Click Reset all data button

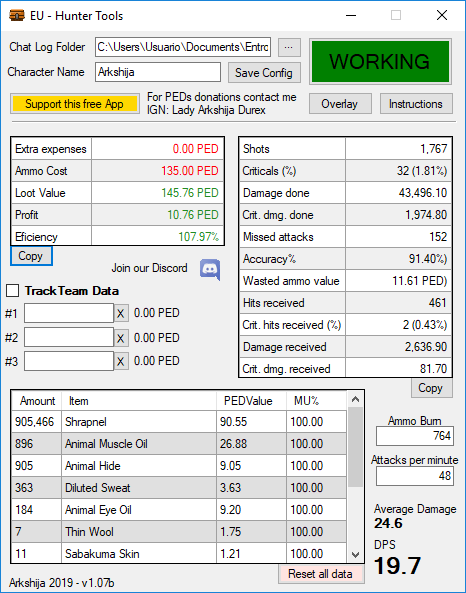(x=321, y=574)
